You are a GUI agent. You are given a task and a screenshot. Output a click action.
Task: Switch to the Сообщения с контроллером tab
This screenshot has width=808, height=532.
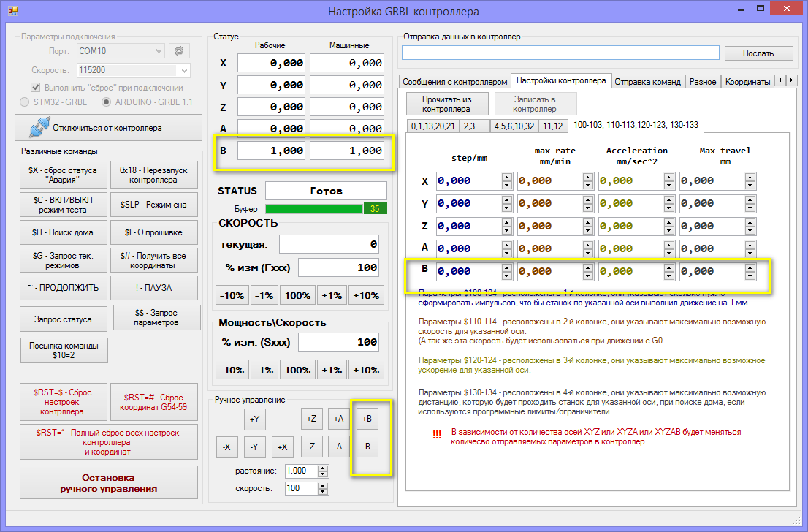(454, 81)
